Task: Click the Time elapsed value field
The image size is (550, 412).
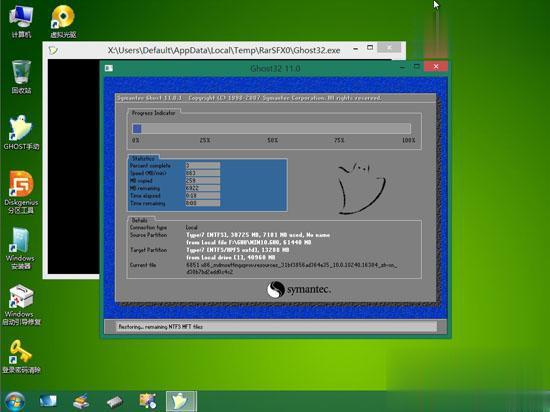Action: 203,196
